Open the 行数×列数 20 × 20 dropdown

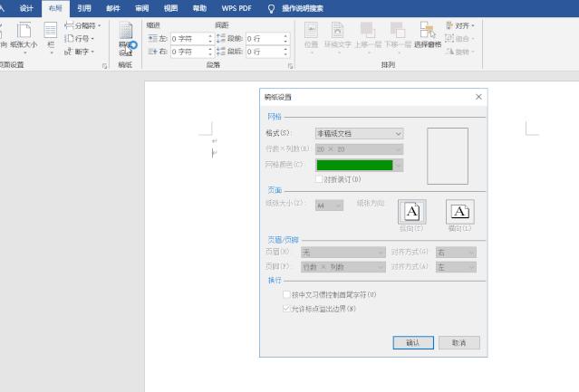(x=360, y=149)
